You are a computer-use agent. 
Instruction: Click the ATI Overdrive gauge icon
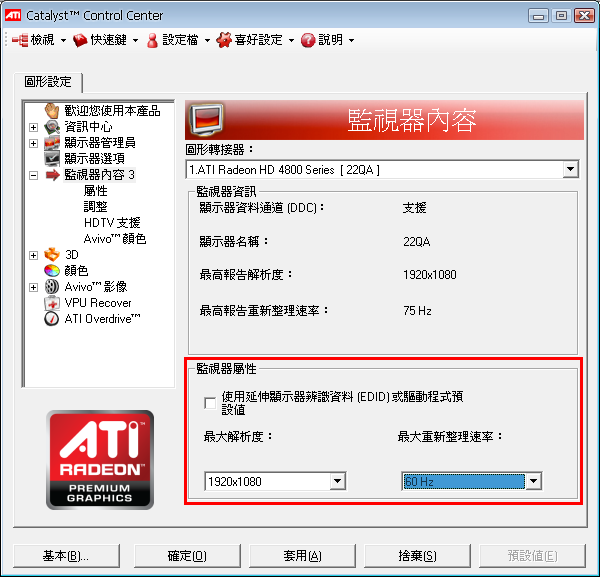click(x=52, y=318)
